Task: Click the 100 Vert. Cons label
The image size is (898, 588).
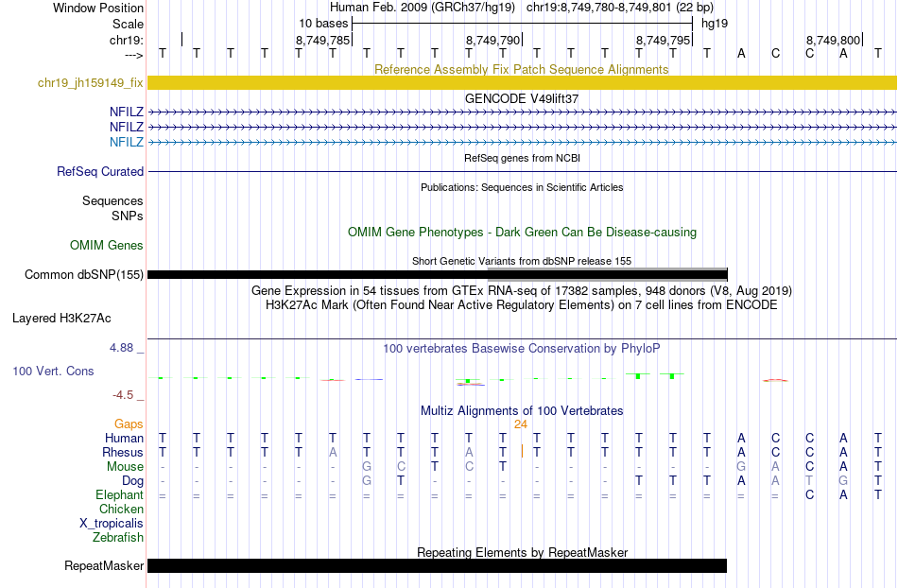Action: (x=53, y=371)
